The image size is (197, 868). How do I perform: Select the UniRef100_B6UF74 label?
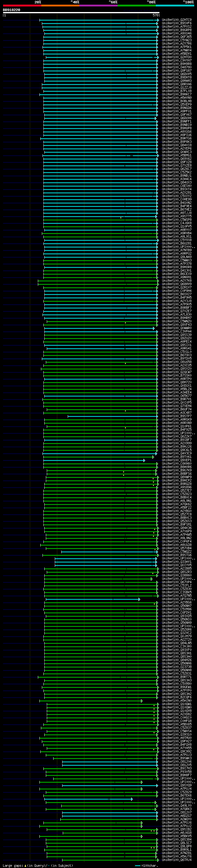(177, 410)
